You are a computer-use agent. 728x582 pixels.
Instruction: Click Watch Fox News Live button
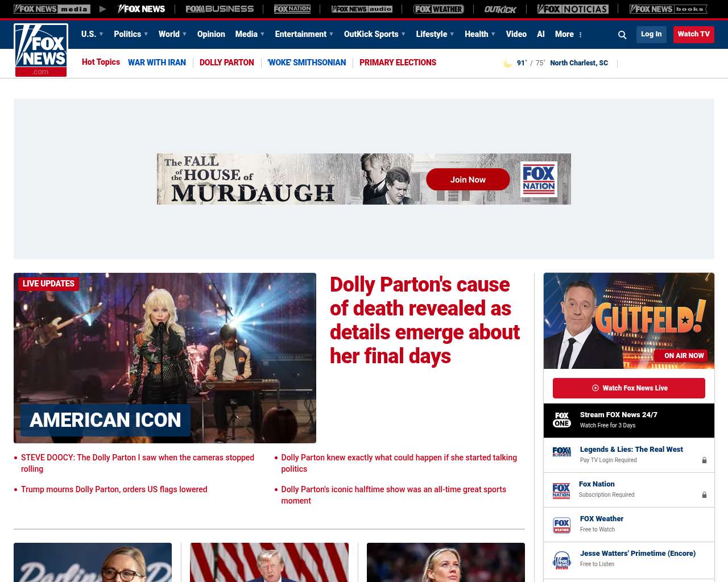(x=629, y=388)
